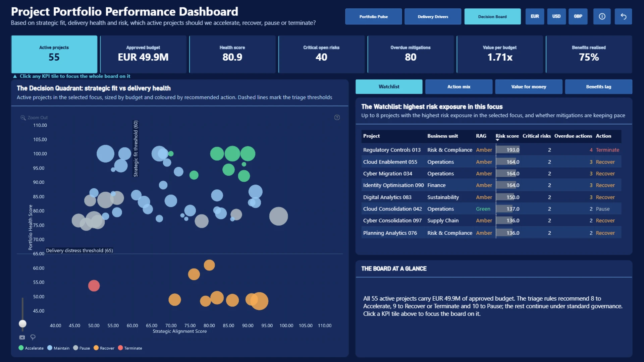Focus board on Overdue mitigations tile

point(411,54)
